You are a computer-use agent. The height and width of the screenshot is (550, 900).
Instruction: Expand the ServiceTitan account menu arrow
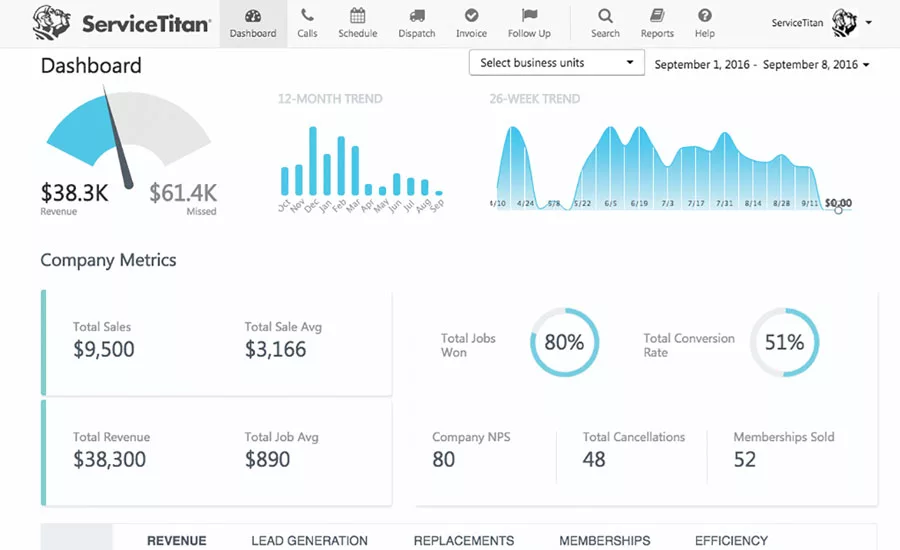pyautogui.click(x=868, y=23)
